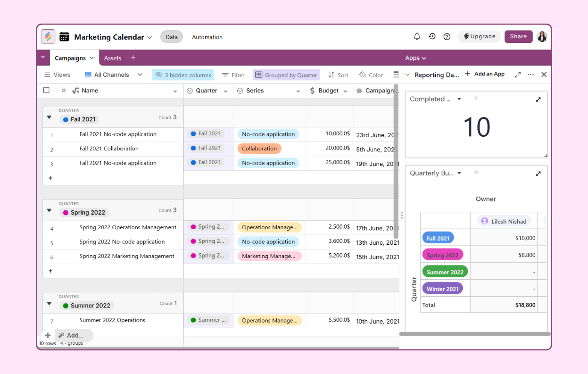This screenshot has width=588, height=374.
Task: Switch to the Assets tab
Action: point(113,58)
